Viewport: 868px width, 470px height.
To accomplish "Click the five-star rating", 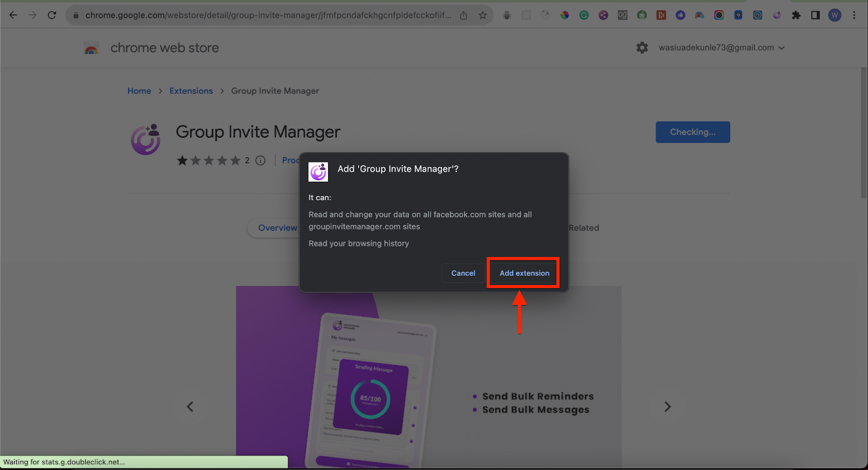I will [208, 161].
